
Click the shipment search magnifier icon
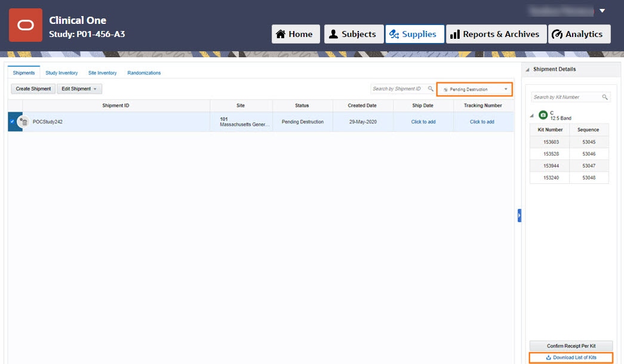coord(431,89)
